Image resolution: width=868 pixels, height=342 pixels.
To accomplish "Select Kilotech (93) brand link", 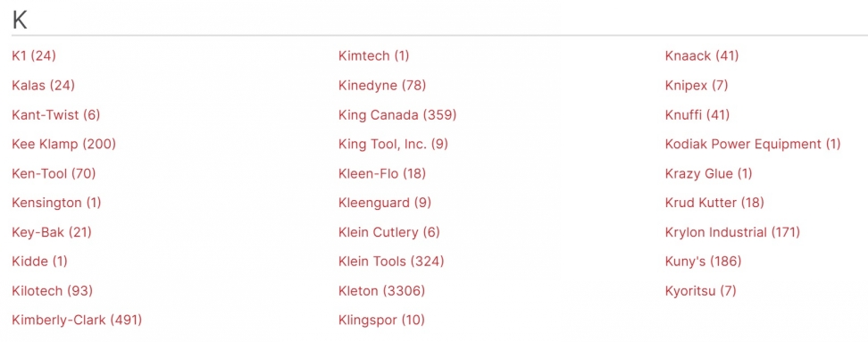I will pyautogui.click(x=52, y=290).
